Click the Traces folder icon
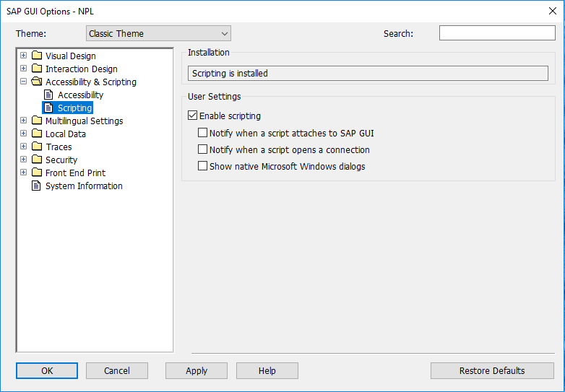The height and width of the screenshot is (392, 565). 37,147
